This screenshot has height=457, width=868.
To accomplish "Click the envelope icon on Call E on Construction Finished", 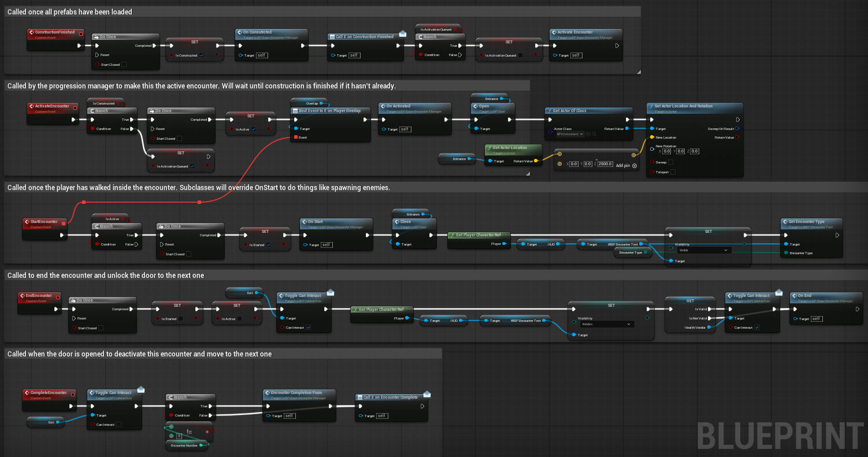I will [x=402, y=34].
